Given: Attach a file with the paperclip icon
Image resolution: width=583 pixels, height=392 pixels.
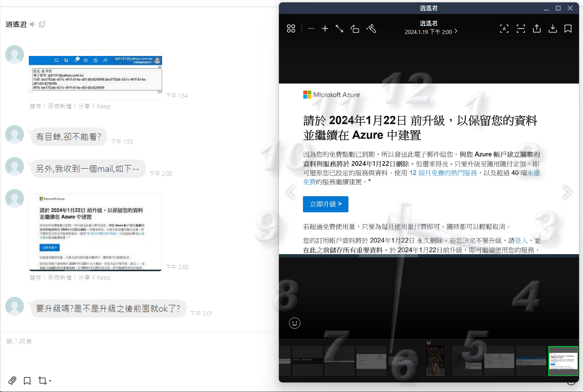Looking at the screenshot, I should click(x=12, y=381).
